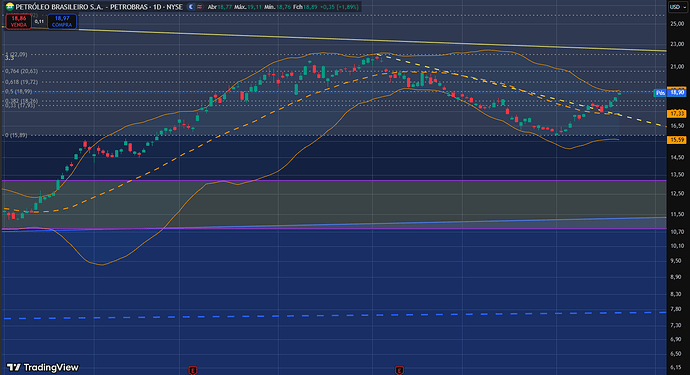Click the Pós post-market label near the price axis
Image resolution: width=690 pixels, height=375 pixels.
tap(660, 92)
